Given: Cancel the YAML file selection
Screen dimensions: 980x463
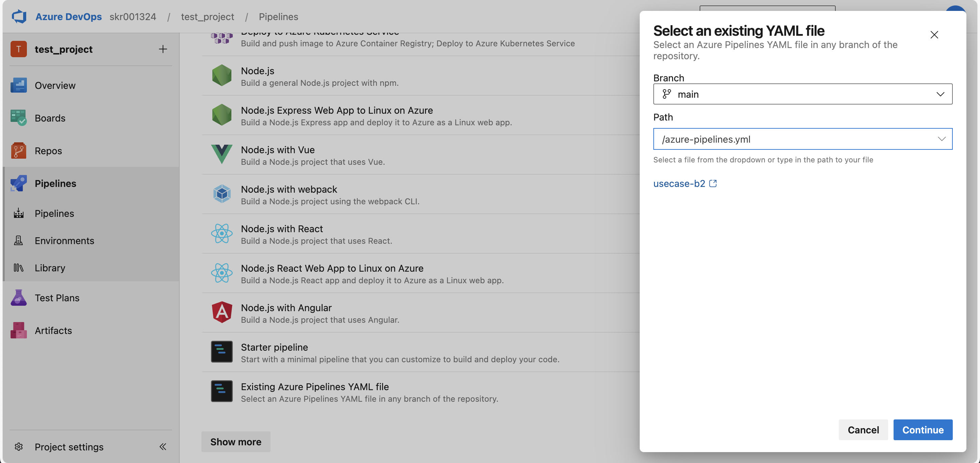Looking at the screenshot, I should coord(863,430).
